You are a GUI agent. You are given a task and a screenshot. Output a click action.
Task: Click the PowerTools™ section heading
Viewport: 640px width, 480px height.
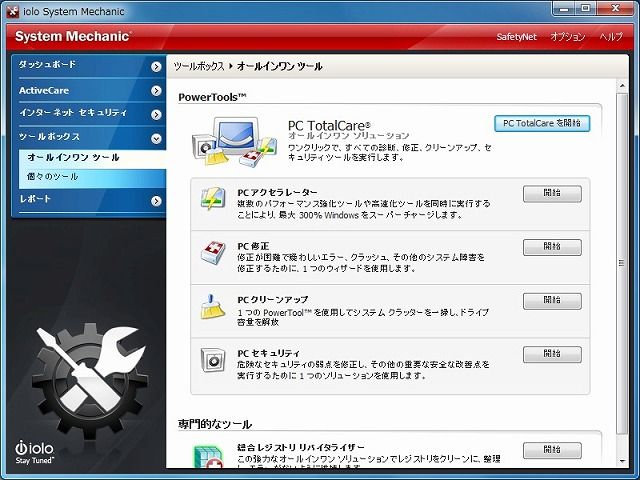pyautogui.click(x=212, y=98)
